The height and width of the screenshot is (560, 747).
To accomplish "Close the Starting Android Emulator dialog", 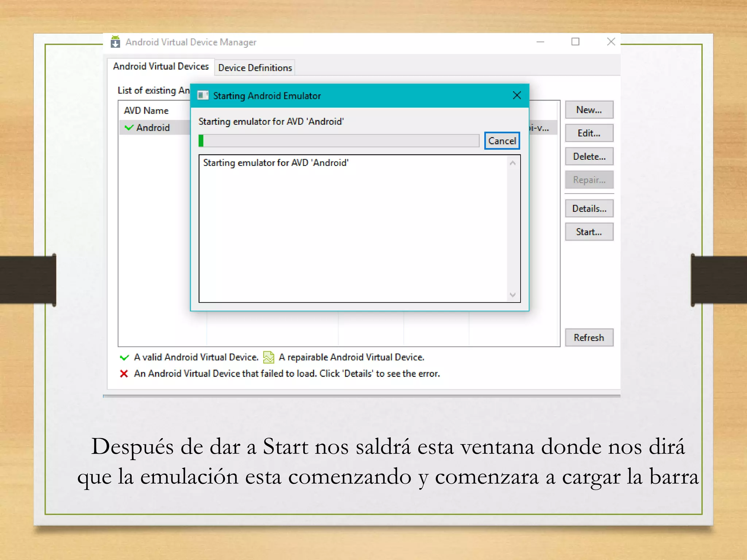I will pos(516,96).
